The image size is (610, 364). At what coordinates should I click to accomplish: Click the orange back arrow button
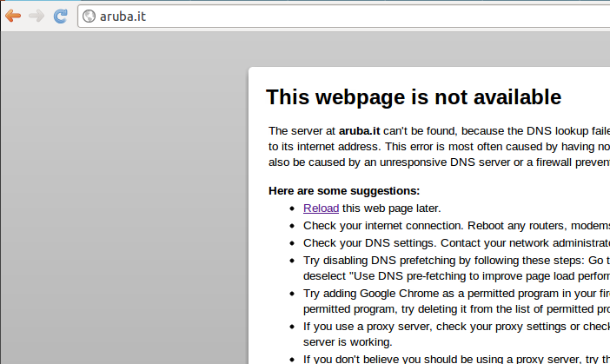[13, 16]
